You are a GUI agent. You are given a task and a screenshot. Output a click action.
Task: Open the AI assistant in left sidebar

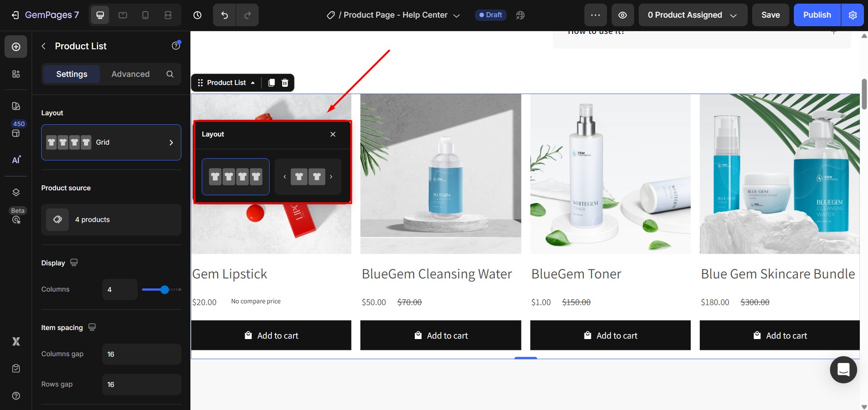click(16, 160)
